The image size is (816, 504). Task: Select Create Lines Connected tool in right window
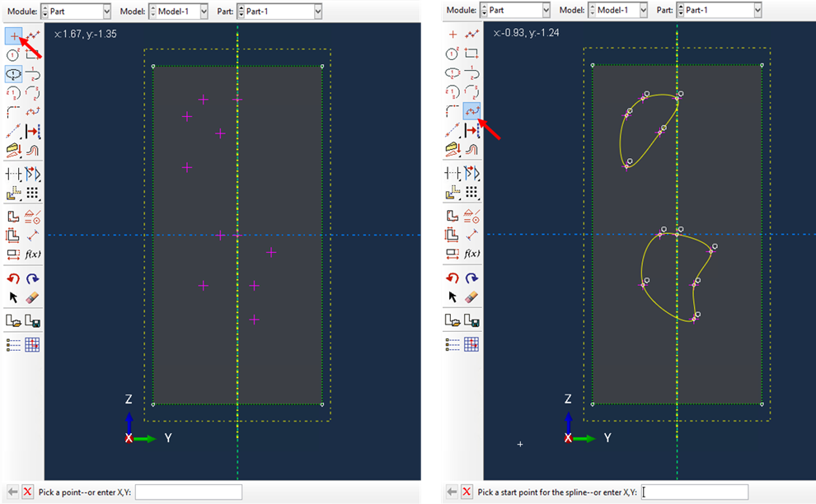472,35
